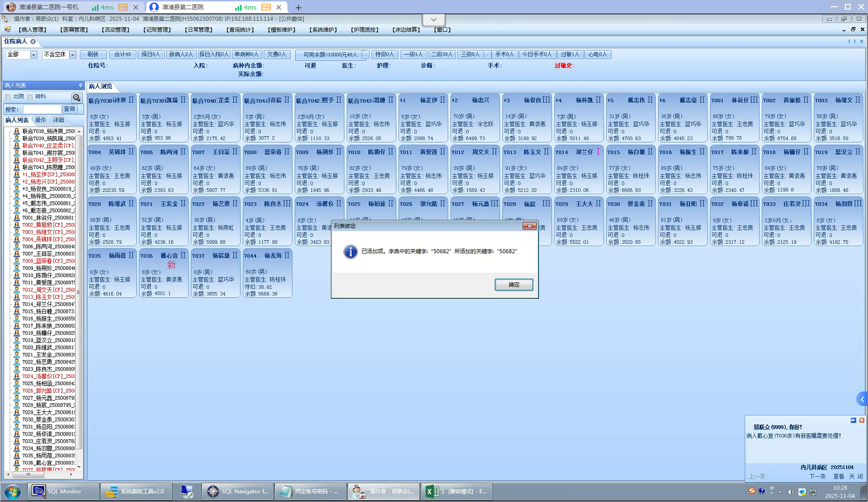Open the remote desktop taskbar icon

(187, 491)
